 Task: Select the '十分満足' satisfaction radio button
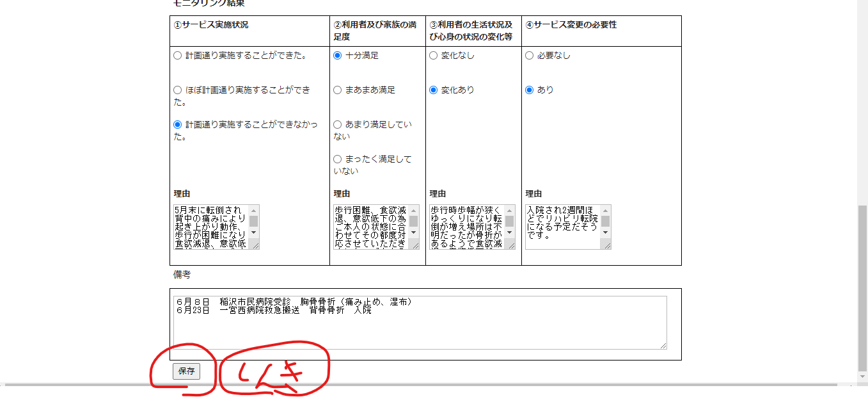point(338,56)
